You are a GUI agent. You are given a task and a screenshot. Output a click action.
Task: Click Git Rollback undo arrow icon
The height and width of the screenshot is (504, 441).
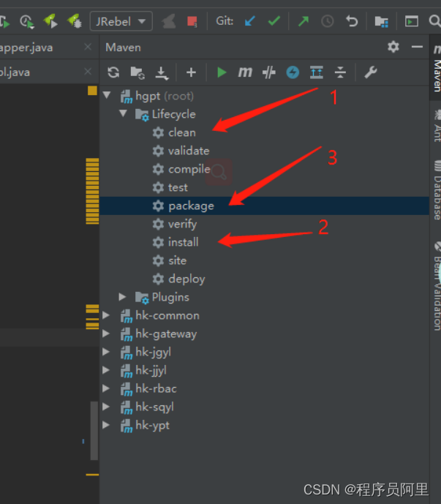pyautogui.click(x=352, y=21)
